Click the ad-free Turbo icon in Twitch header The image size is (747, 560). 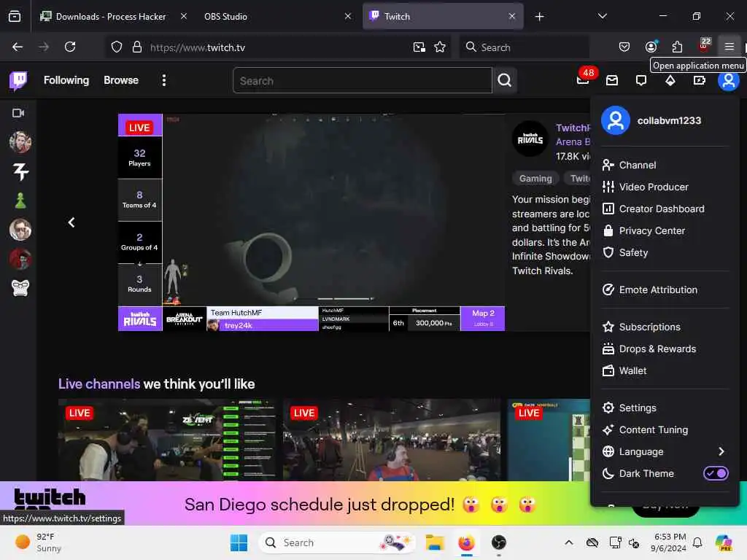pos(700,80)
